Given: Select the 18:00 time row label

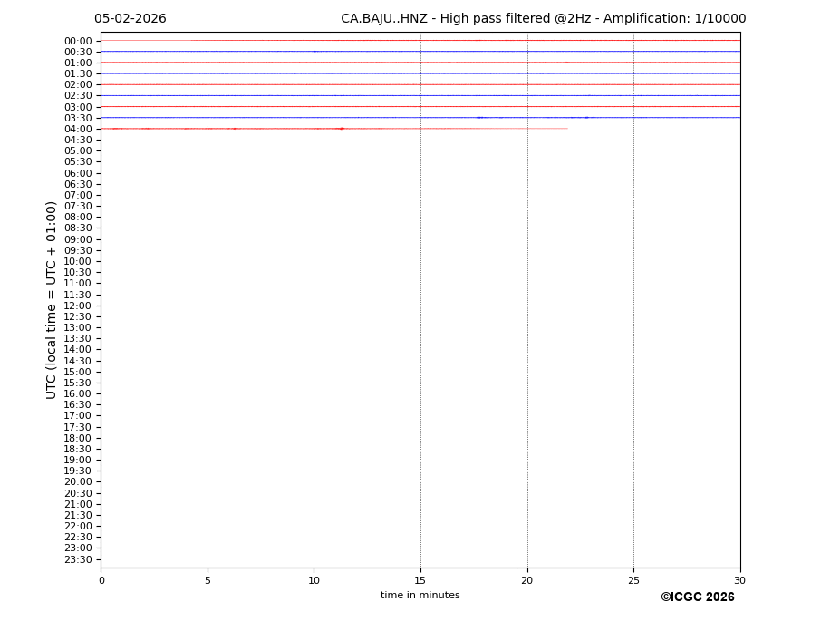Looking at the screenshot, I should click(78, 438).
